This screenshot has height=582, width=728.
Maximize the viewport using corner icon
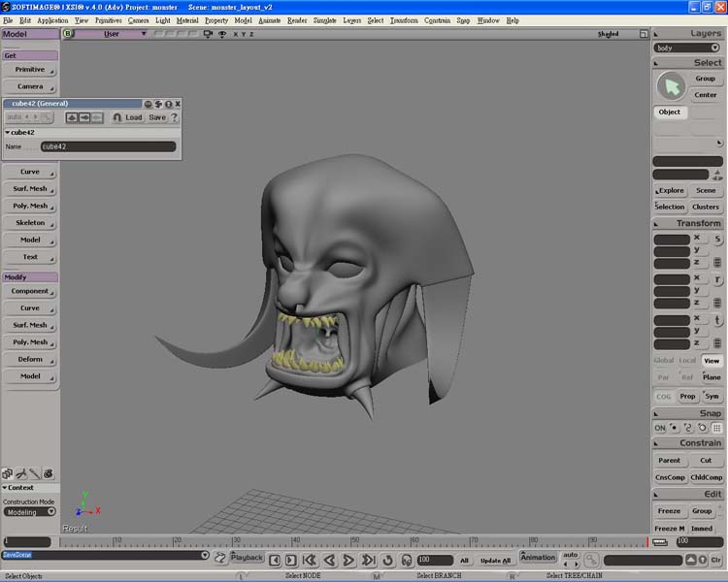(644, 34)
